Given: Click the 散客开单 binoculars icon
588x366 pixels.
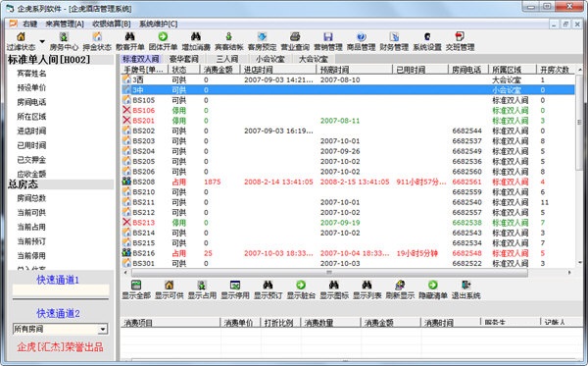Looking at the screenshot, I should click(x=129, y=36).
